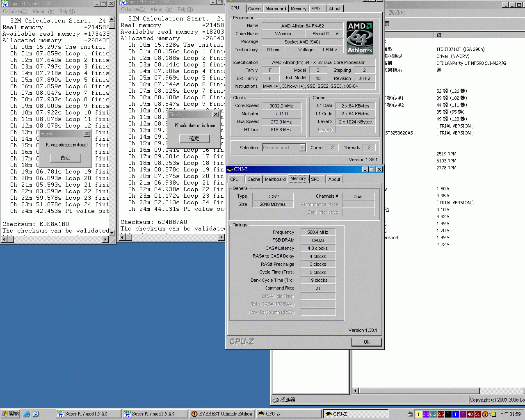The height and width of the screenshot is (420, 525).
Task: Click the dark red 2.5 tray icon
Action: coord(441,414)
